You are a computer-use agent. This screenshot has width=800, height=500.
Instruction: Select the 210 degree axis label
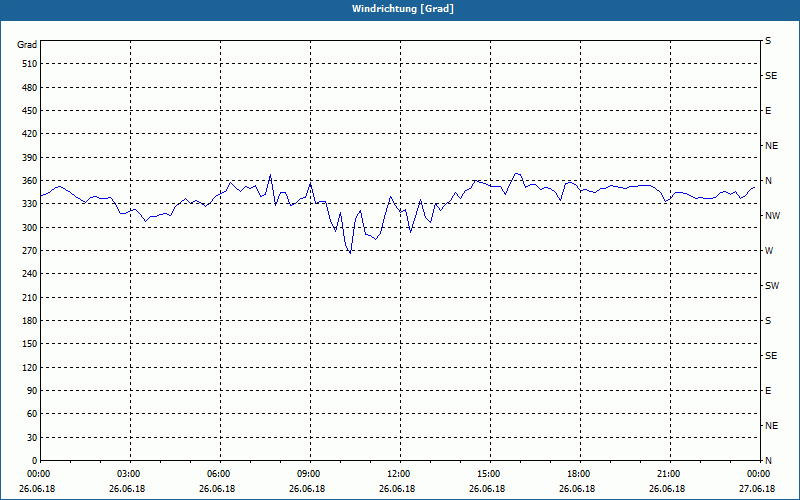pyautogui.click(x=30, y=297)
